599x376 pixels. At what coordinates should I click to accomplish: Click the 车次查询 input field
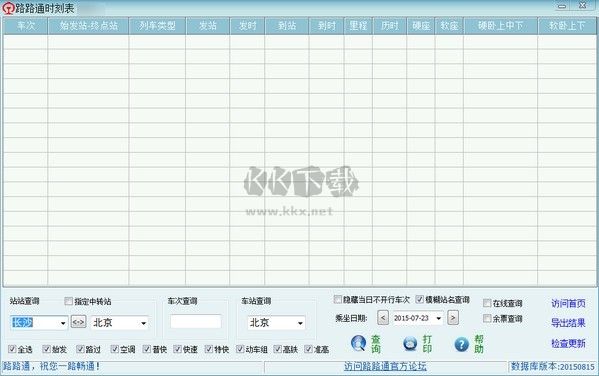click(196, 321)
